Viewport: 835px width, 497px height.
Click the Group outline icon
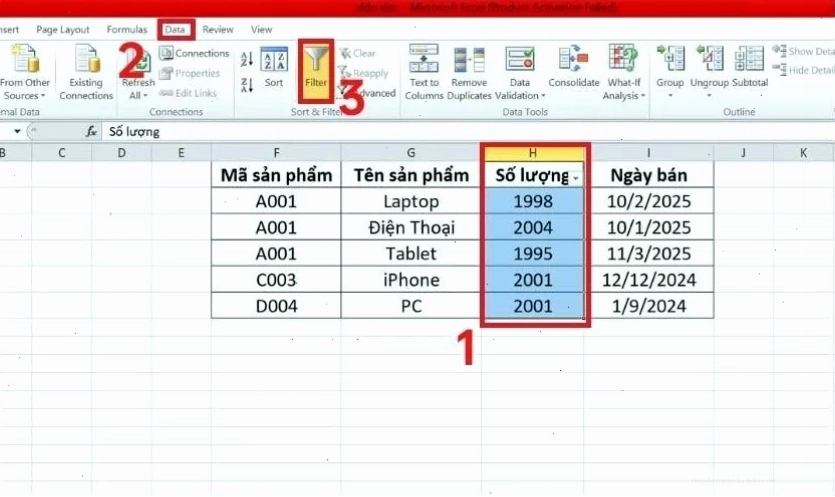670,59
